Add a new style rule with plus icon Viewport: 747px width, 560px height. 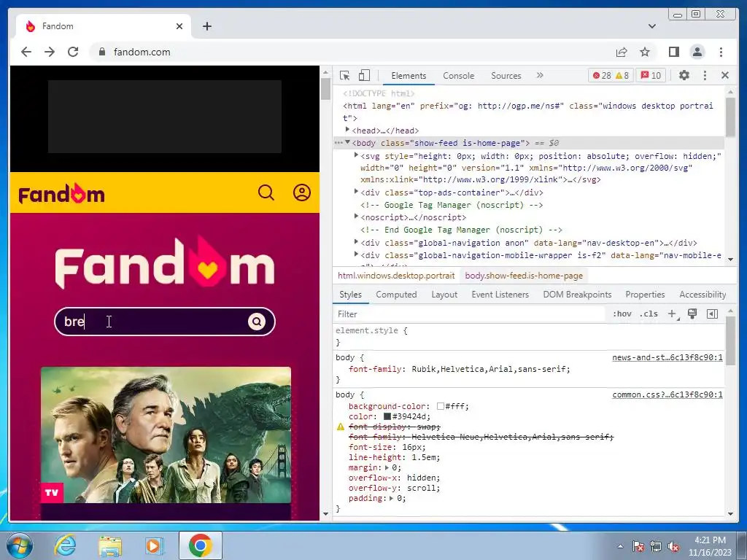click(x=672, y=314)
